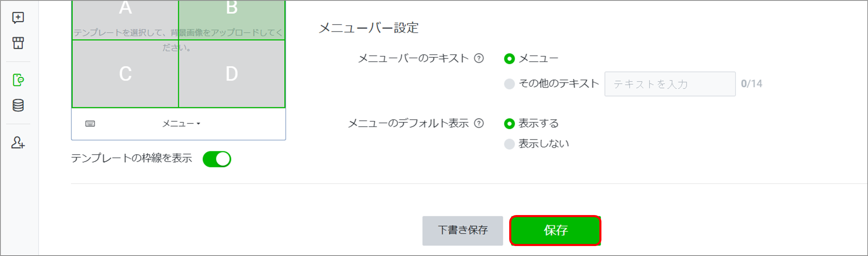
Task: Select template area C in preview
Action: 125,74
